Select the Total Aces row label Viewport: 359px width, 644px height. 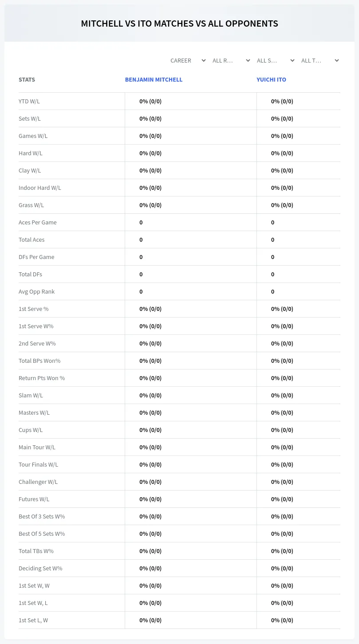coord(32,240)
